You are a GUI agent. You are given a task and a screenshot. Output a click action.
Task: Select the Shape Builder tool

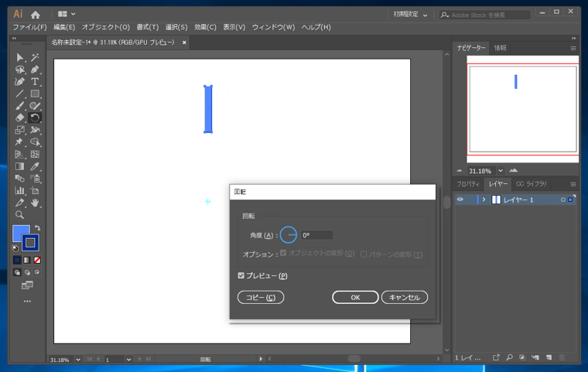click(x=36, y=142)
